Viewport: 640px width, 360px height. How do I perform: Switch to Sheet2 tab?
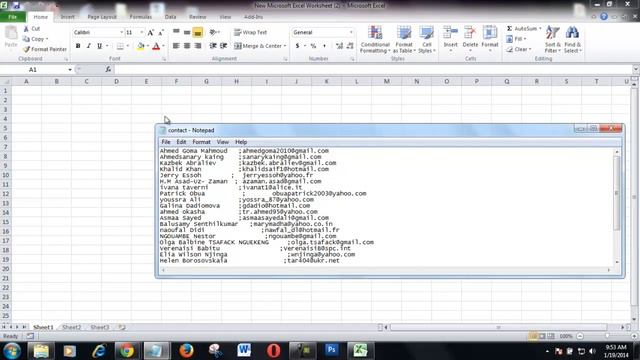tap(71, 327)
